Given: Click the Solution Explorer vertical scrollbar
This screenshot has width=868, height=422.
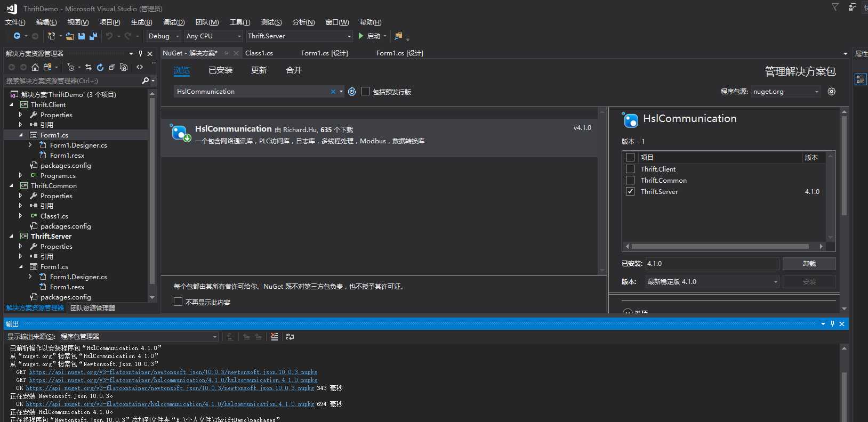Looking at the screenshot, I should point(152,191).
